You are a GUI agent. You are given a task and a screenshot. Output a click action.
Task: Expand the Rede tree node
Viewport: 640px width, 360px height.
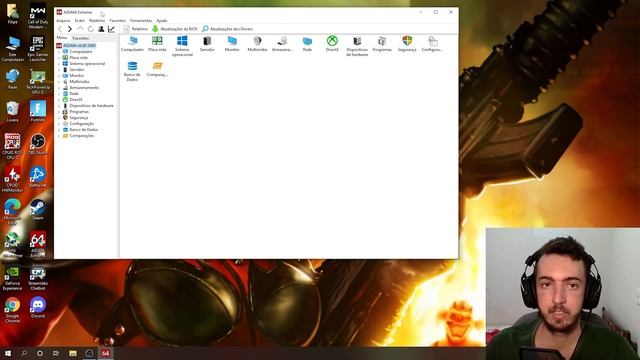59,93
